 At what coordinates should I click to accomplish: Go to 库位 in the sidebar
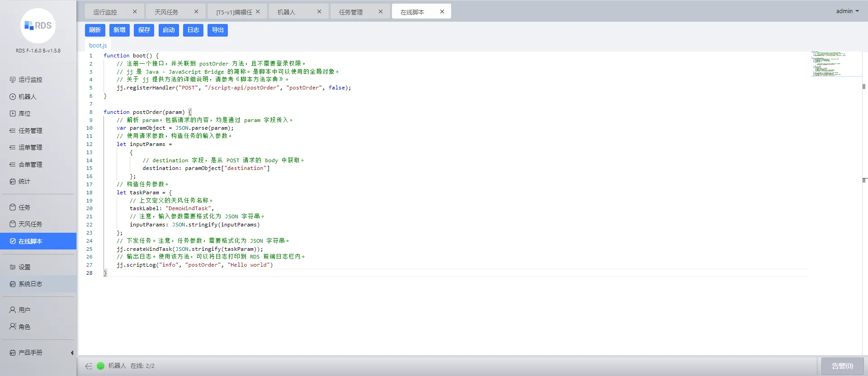[24, 113]
